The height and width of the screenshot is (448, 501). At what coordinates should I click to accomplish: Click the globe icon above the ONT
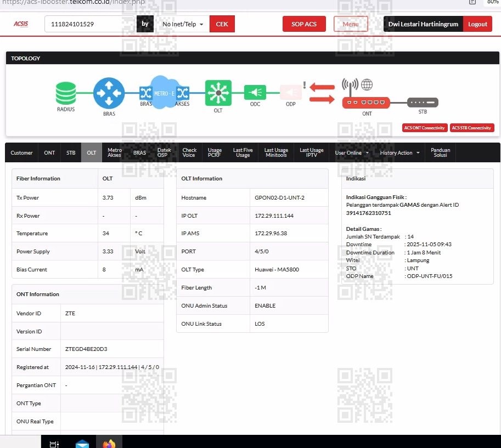coord(367,84)
